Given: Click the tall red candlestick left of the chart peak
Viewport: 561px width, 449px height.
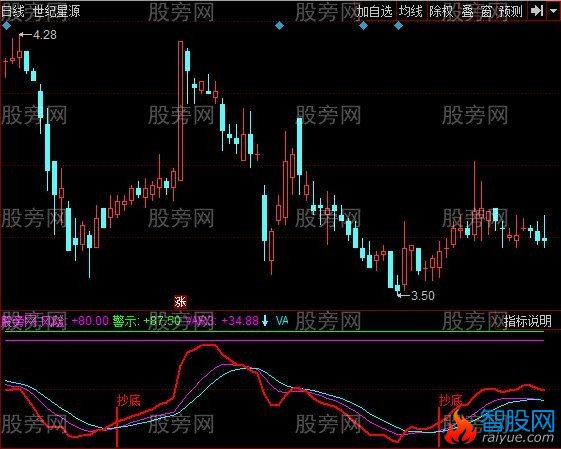Looking at the screenshot, I should tap(180, 111).
